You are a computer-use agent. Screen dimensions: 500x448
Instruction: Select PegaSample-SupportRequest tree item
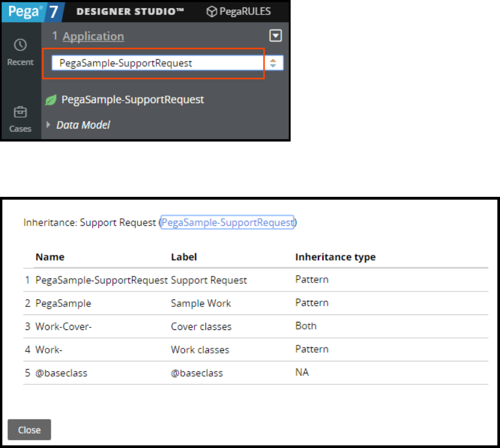[133, 100]
